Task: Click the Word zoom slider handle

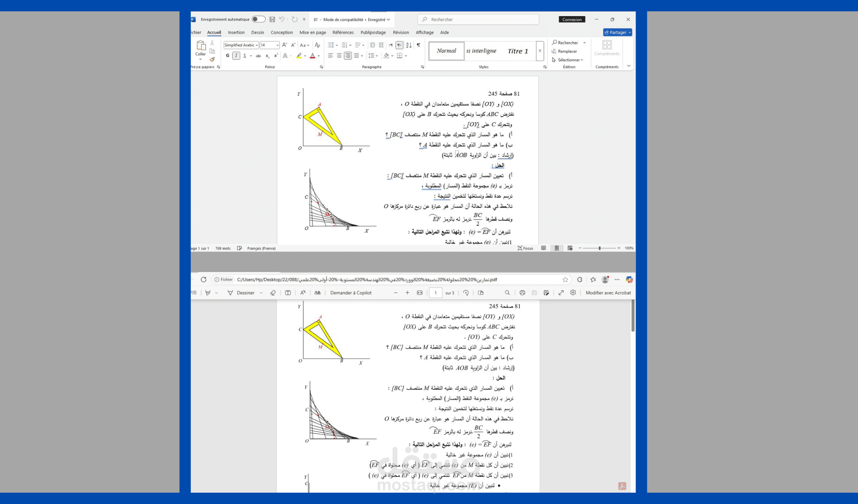Action: tap(600, 248)
